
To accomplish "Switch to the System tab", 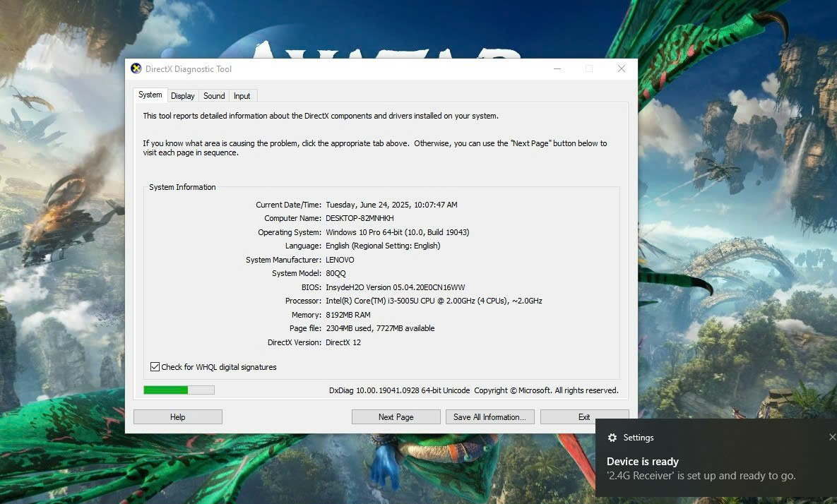I will point(150,95).
